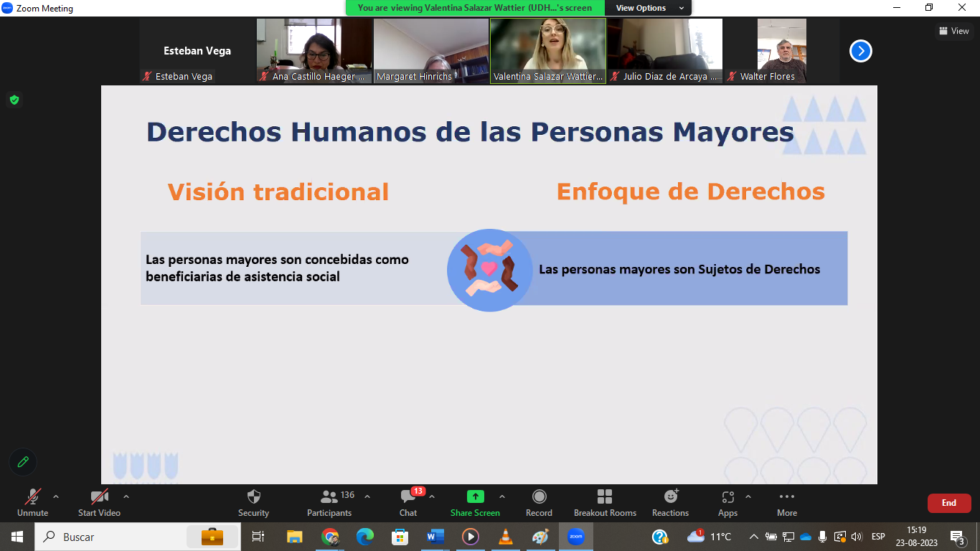Open the More menu

(x=787, y=502)
